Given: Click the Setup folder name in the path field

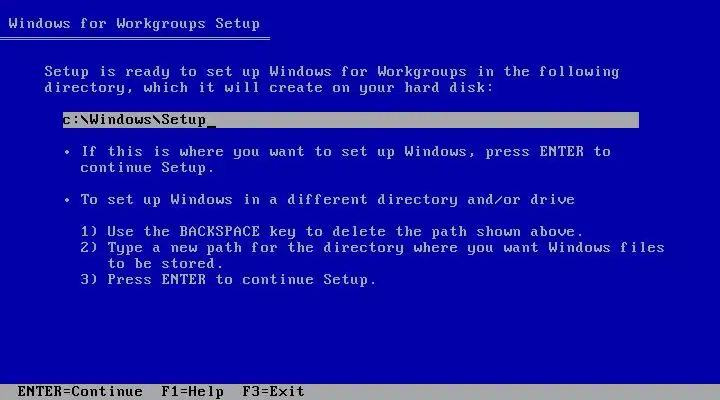Looking at the screenshot, I should pyautogui.click(x=184, y=120).
